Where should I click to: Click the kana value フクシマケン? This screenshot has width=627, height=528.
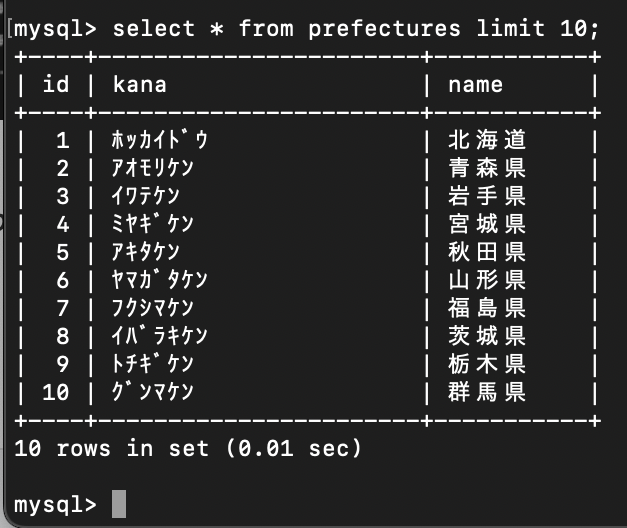(x=153, y=308)
